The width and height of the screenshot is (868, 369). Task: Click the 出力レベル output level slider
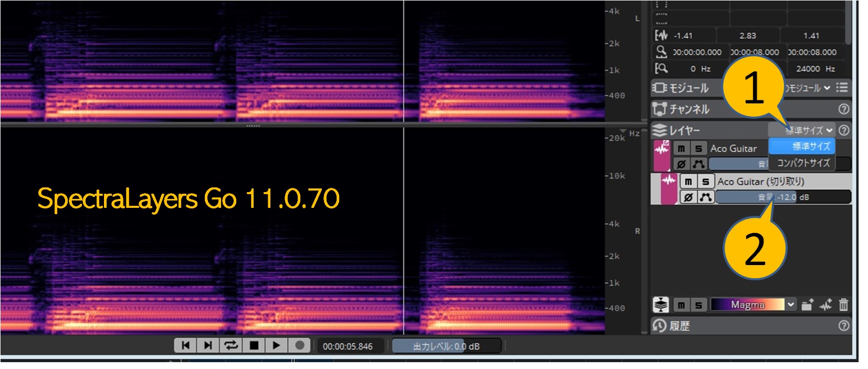pos(446,346)
